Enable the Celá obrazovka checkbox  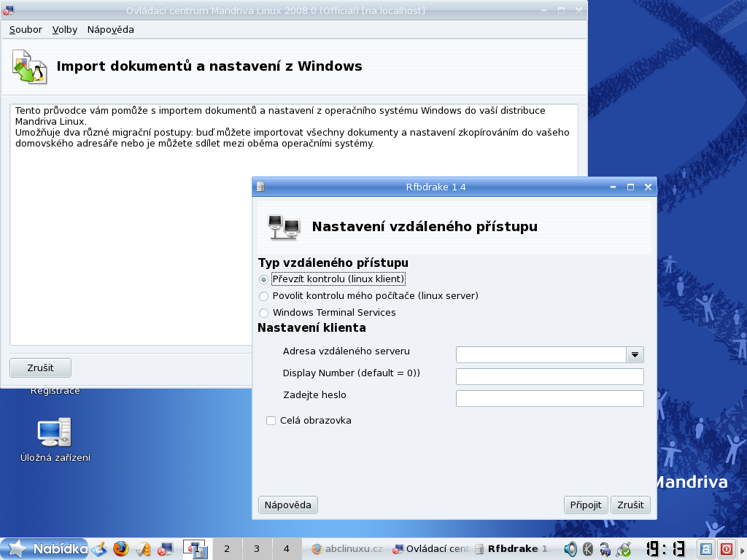coord(271,421)
